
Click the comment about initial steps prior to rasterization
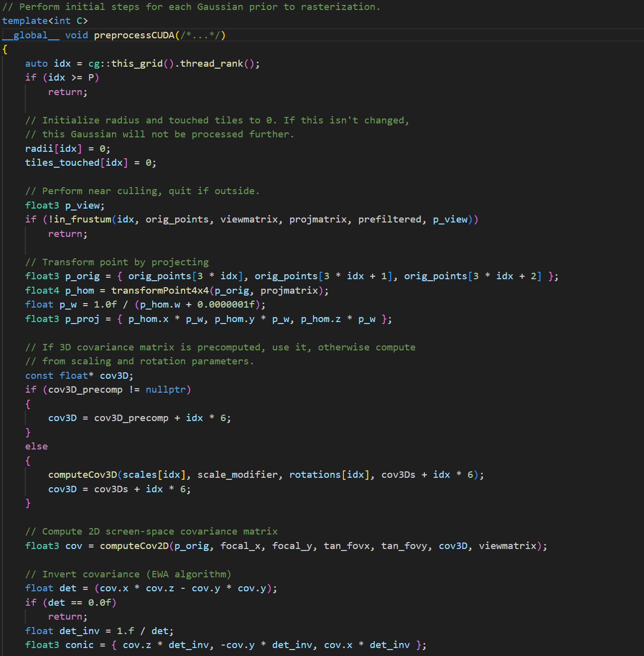click(x=191, y=7)
